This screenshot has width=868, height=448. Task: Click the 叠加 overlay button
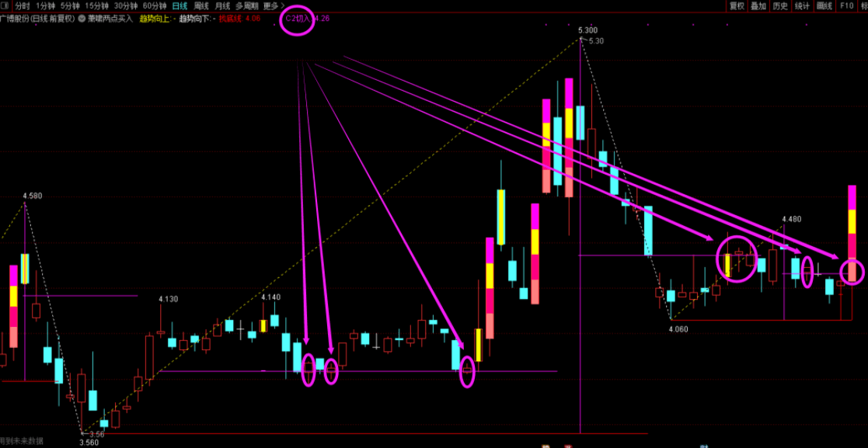point(758,6)
